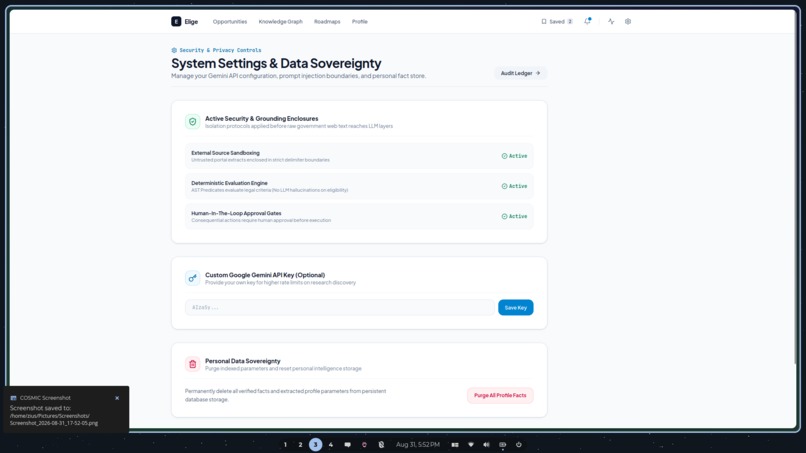
Task: Focus the Gemini API key input field
Action: pyautogui.click(x=340, y=307)
